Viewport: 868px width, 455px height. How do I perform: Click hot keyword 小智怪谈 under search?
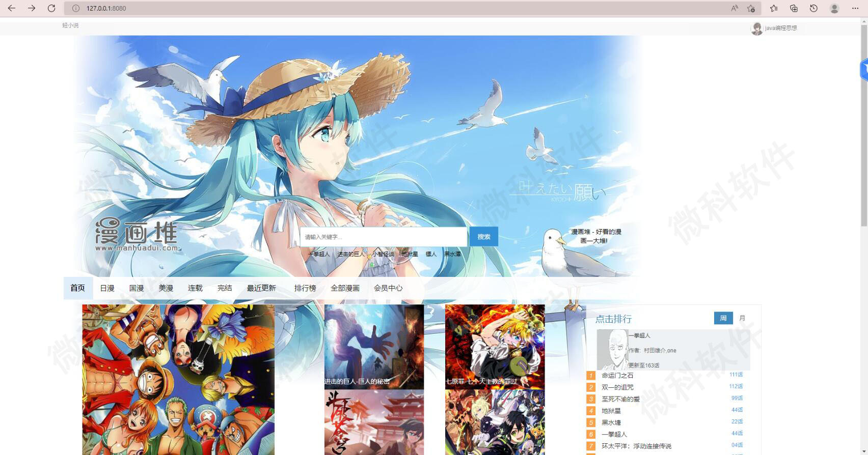pos(383,254)
